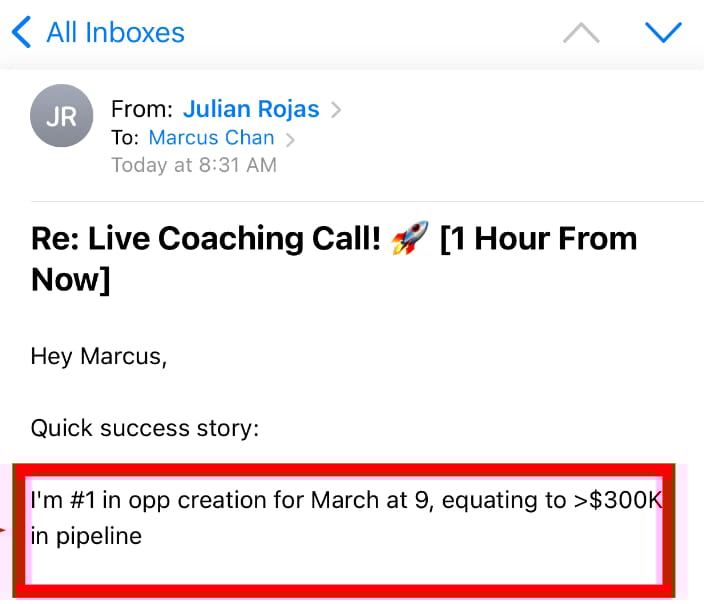Tap the Today at 8:31 AM timestamp
This screenshot has height=604, width=704.
(x=194, y=165)
